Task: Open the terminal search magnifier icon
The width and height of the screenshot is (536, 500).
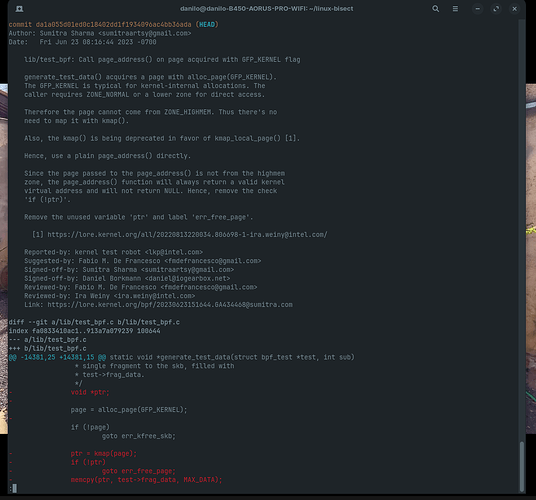Action: coord(436,9)
